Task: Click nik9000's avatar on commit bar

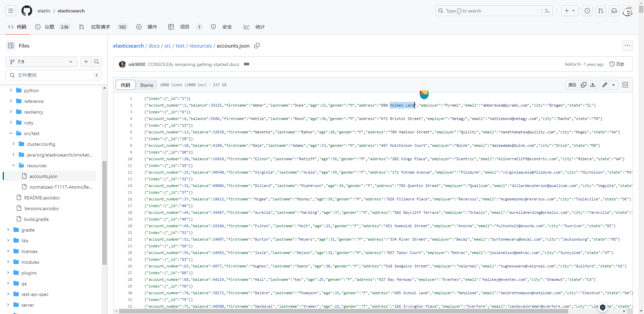Action: [x=122, y=64]
